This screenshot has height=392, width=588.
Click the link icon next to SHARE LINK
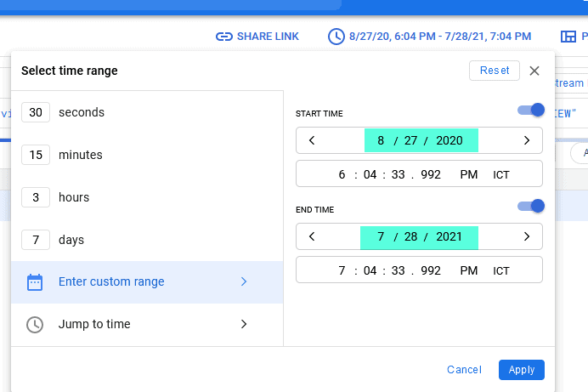[x=224, y=37]
